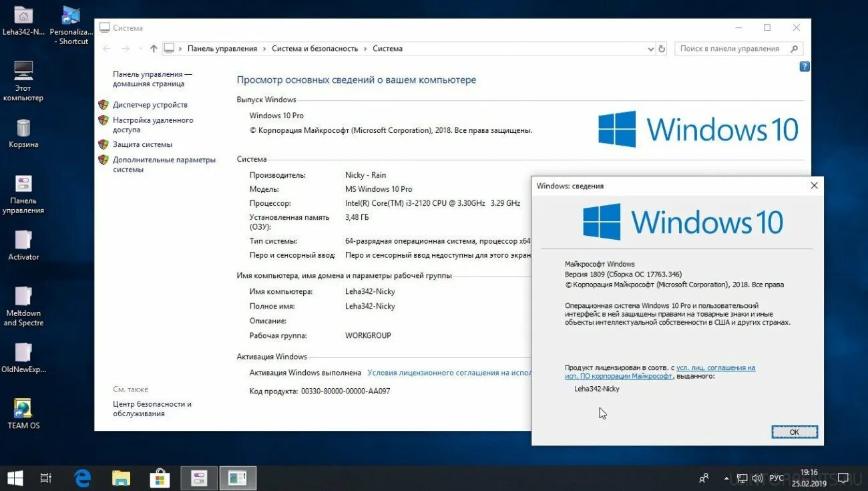The image size is (868, 491).
Task: Select the Activator desktop file icon
Action: pos(23,245)
